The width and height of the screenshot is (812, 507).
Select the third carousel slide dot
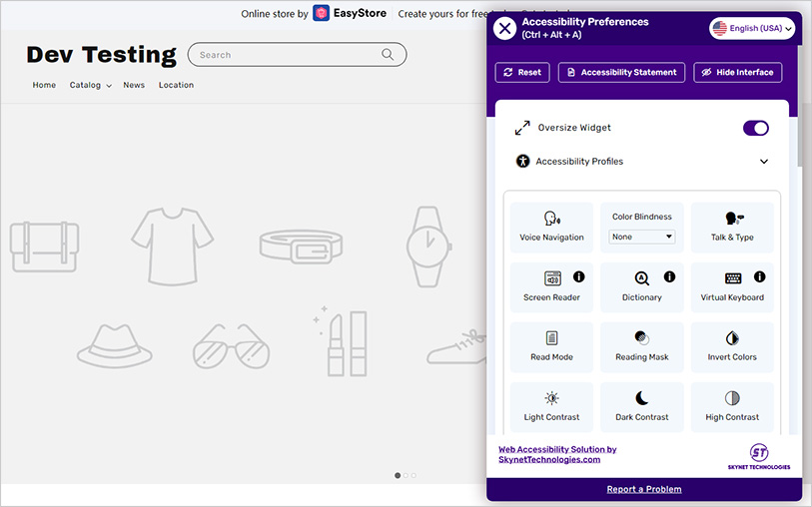pyautogui.click(x=413, y=475)
